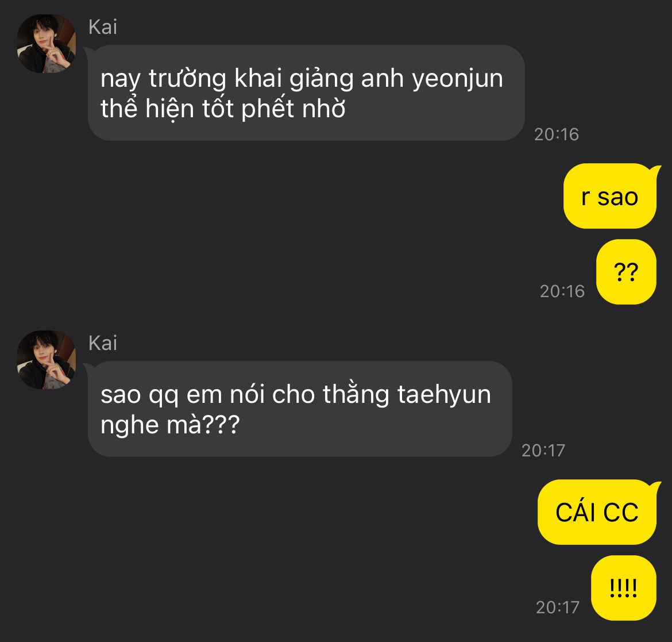Select the Kai sender name above the second gray bubble
Screen dimensions: 672x642
coord(102,343)
